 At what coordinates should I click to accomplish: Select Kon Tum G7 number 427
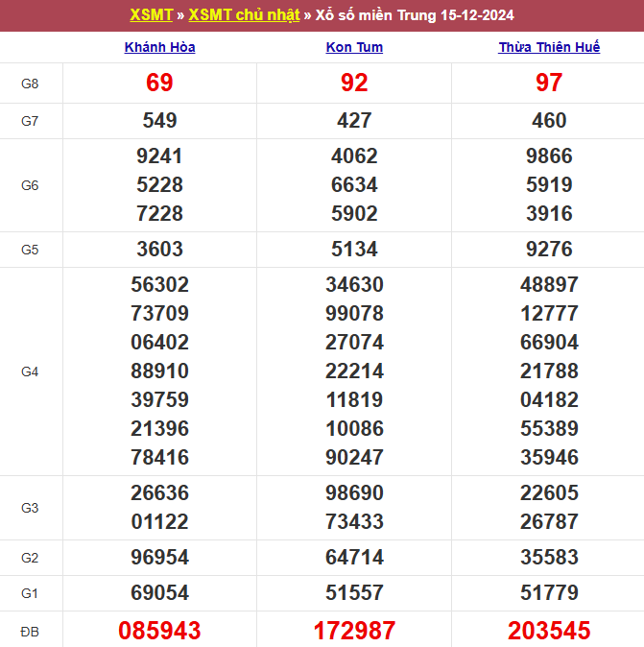point(354,121)
